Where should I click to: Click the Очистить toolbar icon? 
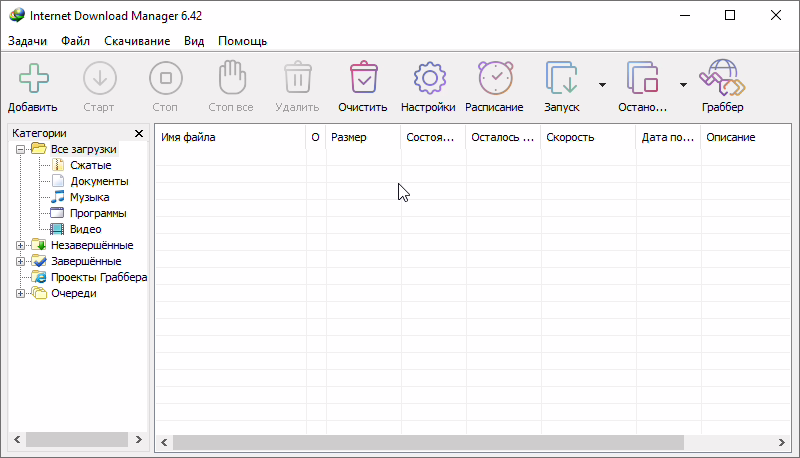[x=362, y=78]
